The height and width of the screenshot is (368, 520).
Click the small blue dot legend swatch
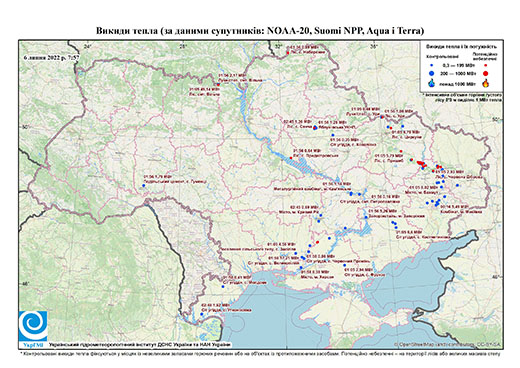point(432,65)
